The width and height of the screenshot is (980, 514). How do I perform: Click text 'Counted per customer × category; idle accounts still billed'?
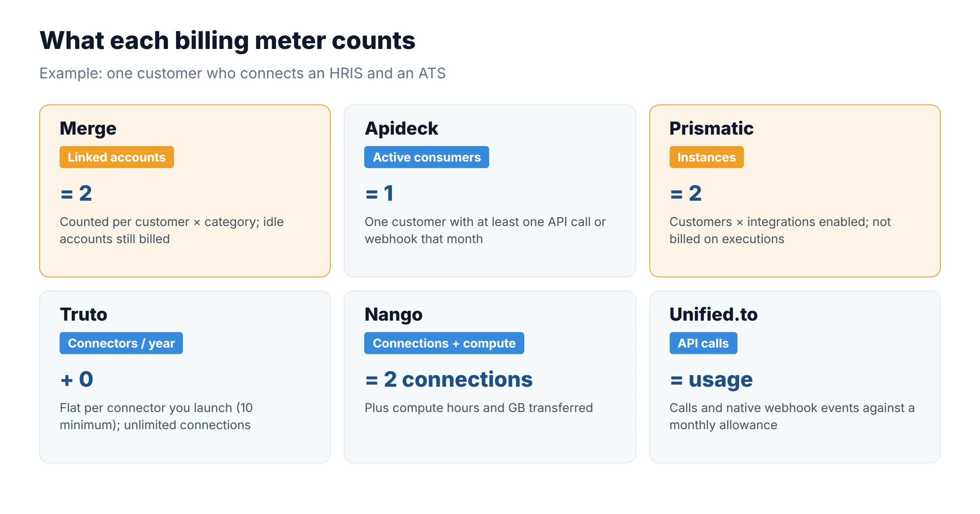point(171,230)
